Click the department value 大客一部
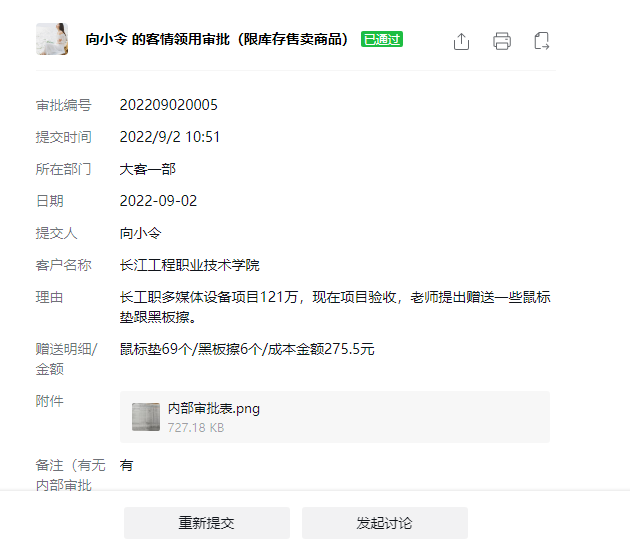 [147, 169]
